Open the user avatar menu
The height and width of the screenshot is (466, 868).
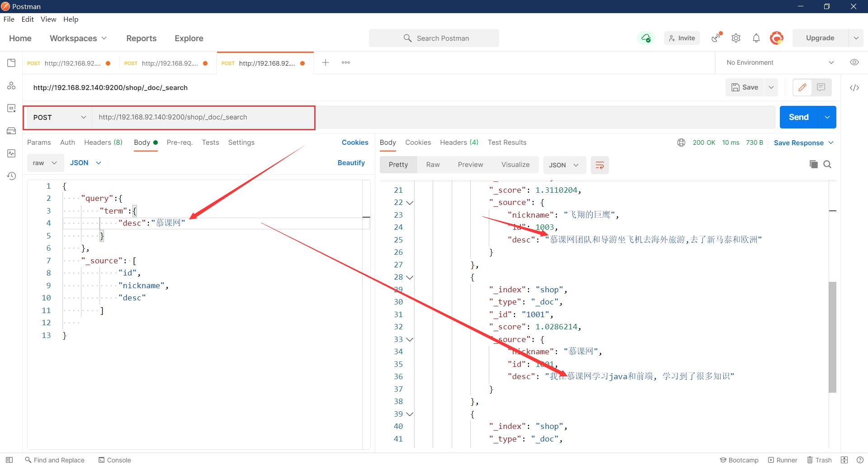(777, 38)
